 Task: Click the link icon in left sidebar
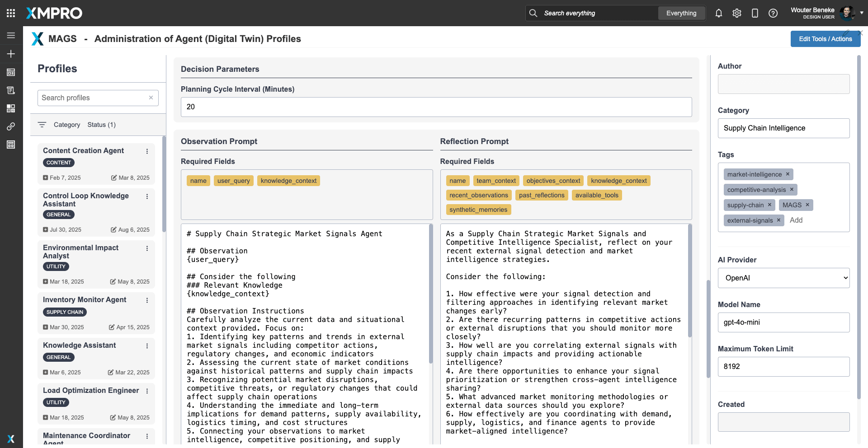pyautogui.click(x=11, y=126)
